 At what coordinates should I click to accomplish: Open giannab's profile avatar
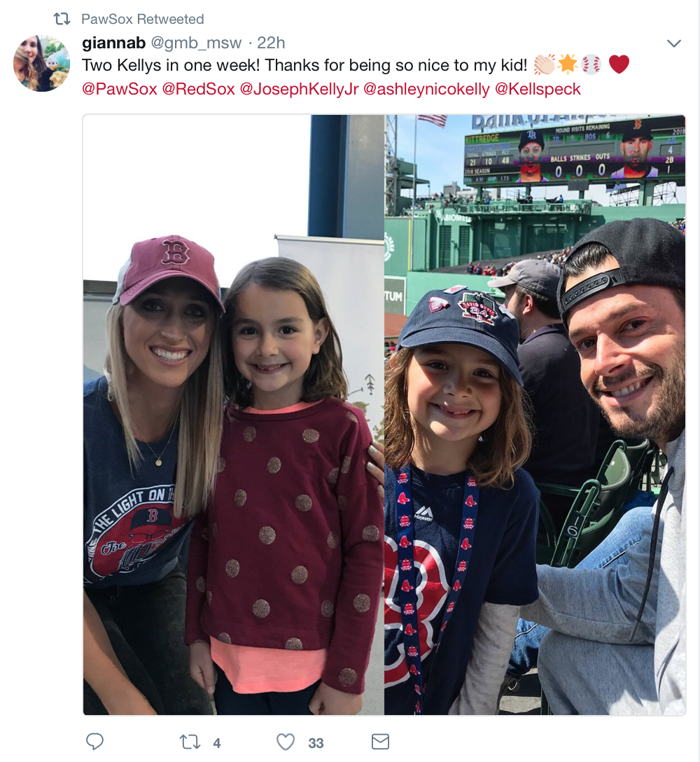pyautogui.click(x=42, y=63)
